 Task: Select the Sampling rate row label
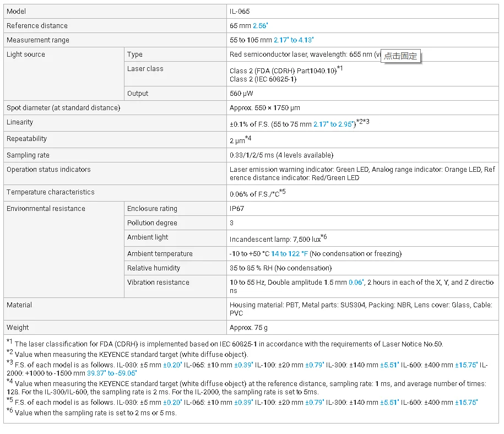tap(28, 155)
